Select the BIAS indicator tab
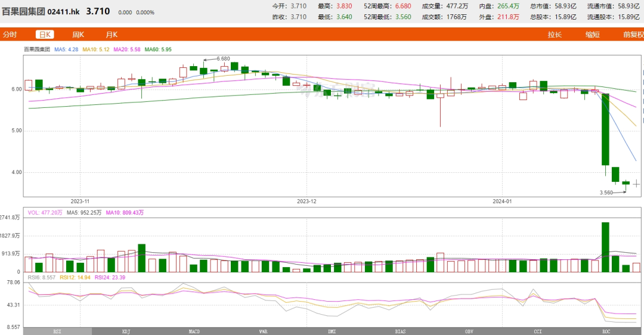 [x=400, y=331]
